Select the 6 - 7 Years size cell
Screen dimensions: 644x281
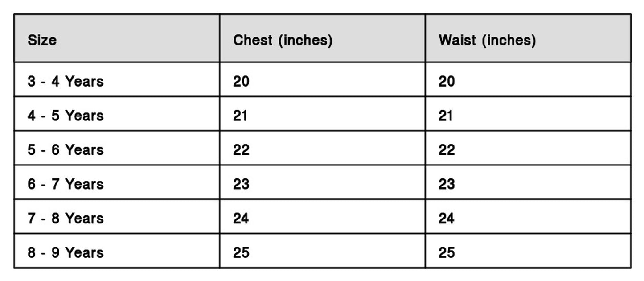click(66, 184)
